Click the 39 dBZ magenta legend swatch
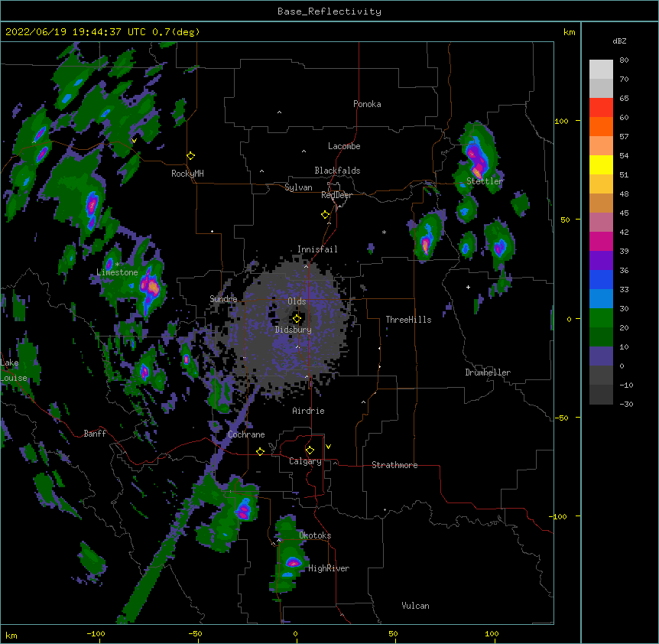This screenshot has height=644, width=659. click(x=601, y=241)
